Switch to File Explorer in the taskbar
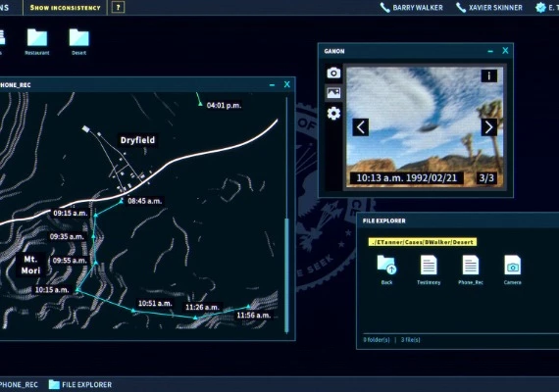This screenshot has width=559, height=392. pyautogui.click(x=80, y=385)
